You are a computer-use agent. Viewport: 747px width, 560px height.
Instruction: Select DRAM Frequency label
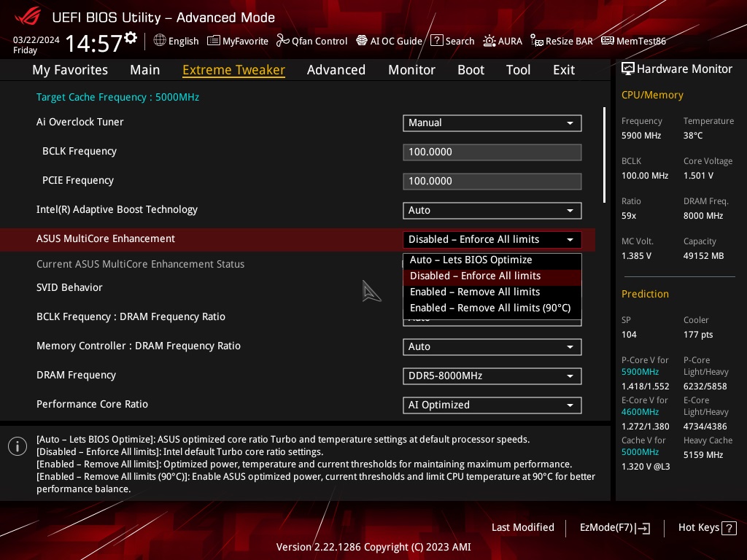76,376
